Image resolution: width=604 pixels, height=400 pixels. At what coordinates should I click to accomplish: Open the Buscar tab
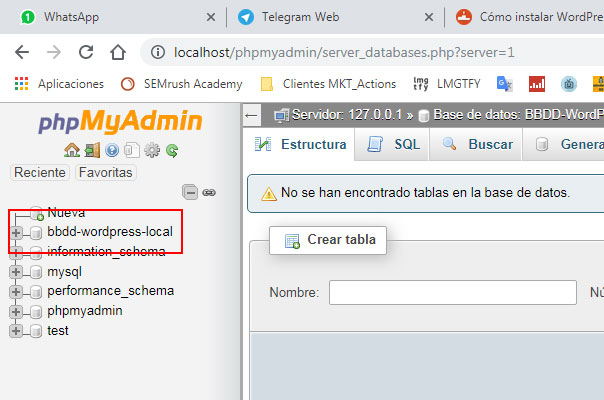click(476, 144)
